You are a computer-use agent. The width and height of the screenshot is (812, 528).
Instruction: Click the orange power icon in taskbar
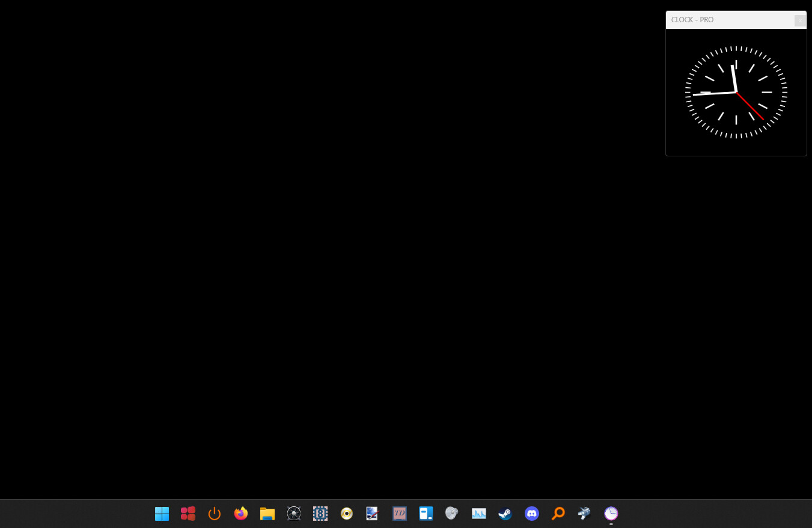[215, 514]
